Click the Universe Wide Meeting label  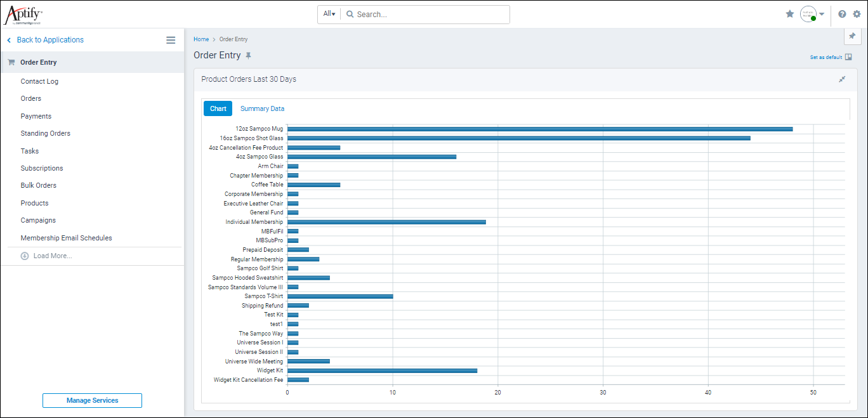coord(254,362)
